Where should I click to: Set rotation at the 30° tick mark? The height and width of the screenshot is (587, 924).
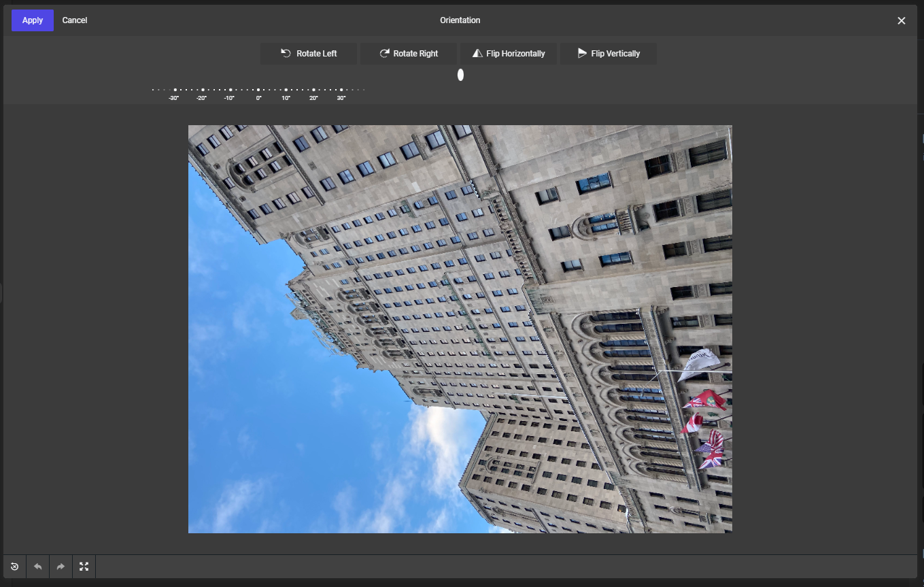(x=341, y=90)
